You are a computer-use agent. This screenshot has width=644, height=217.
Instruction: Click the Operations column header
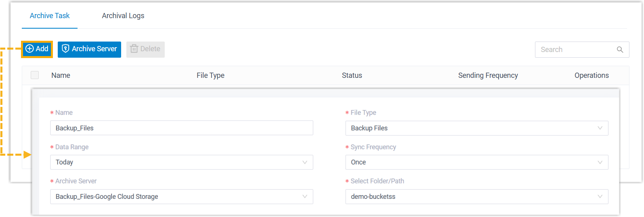(591, 75)
